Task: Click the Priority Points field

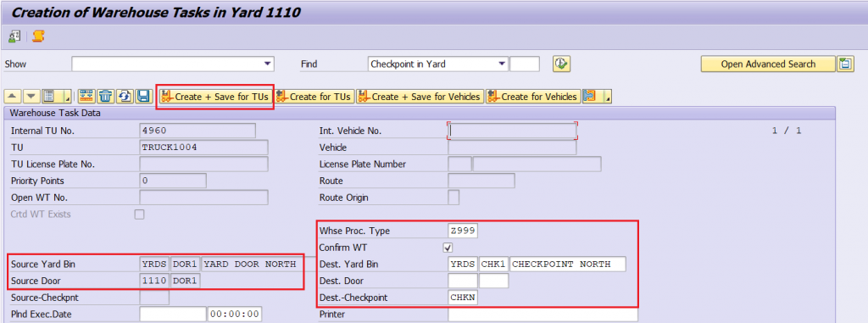Action: click(x=173, y=181)
